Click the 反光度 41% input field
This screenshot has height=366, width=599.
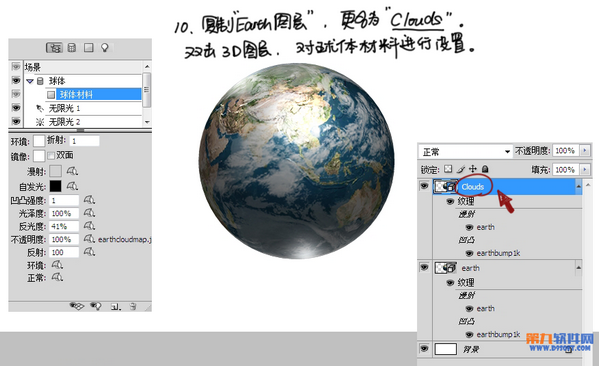[x=64, y=226]
